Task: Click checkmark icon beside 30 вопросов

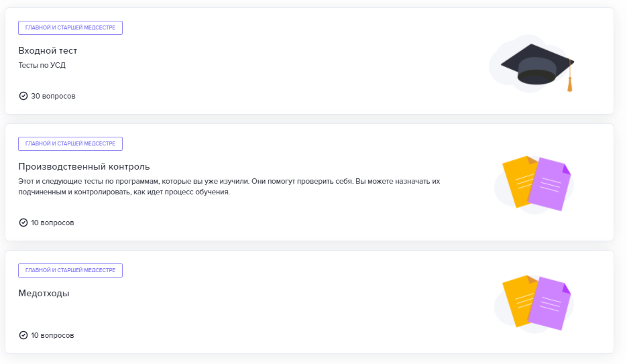Action: [23, 96]
